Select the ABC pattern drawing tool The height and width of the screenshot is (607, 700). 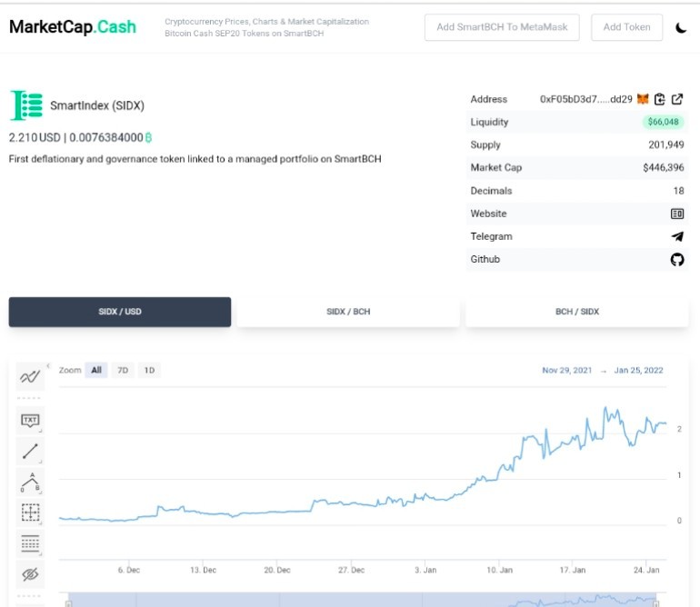point(30,482)
